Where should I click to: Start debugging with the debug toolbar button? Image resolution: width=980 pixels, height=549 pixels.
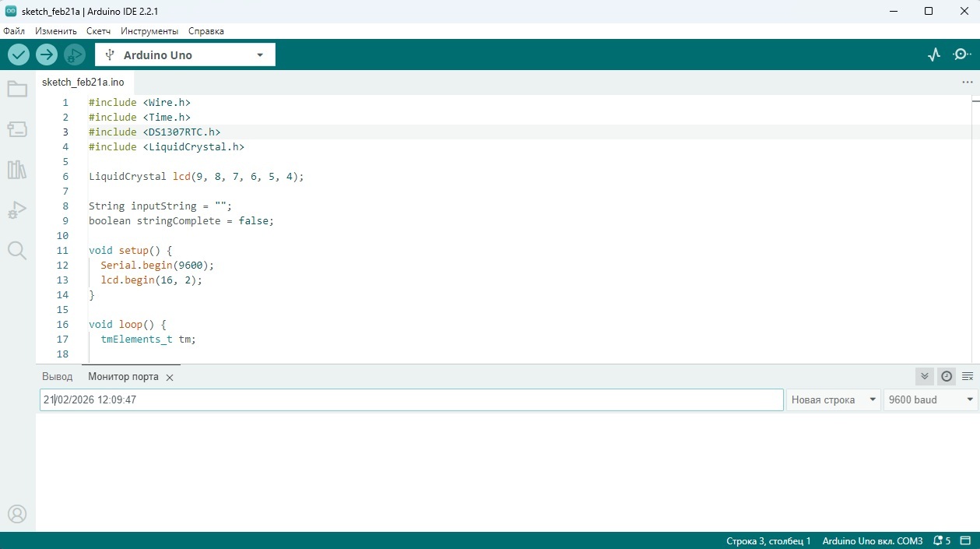(x=75, y=55)
